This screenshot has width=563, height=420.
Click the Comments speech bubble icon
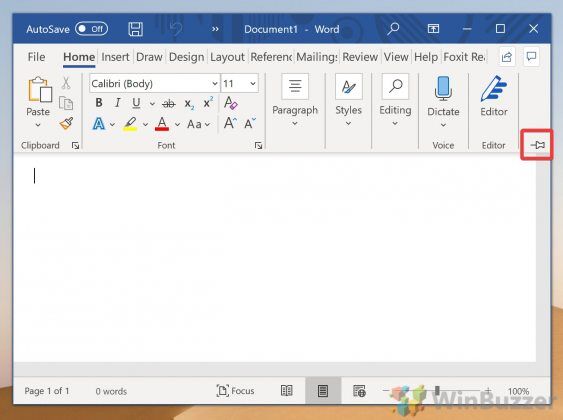click(x=531, y=57)
